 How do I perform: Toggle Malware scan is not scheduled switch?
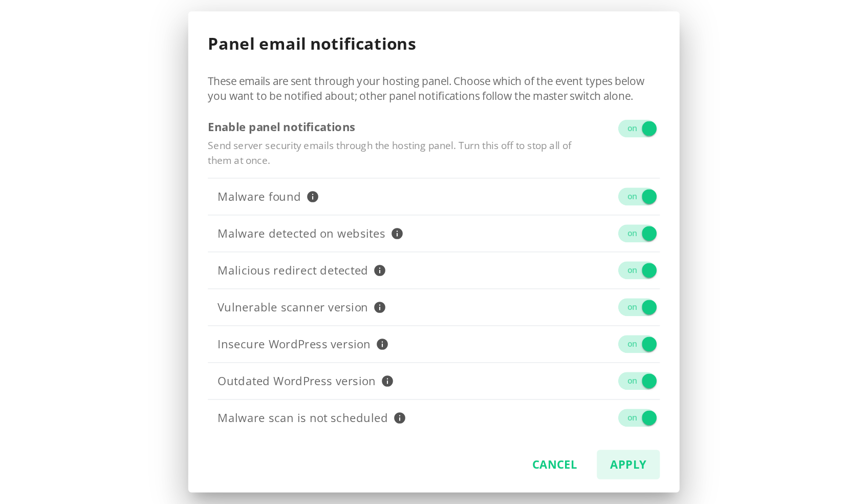(637, 418)
